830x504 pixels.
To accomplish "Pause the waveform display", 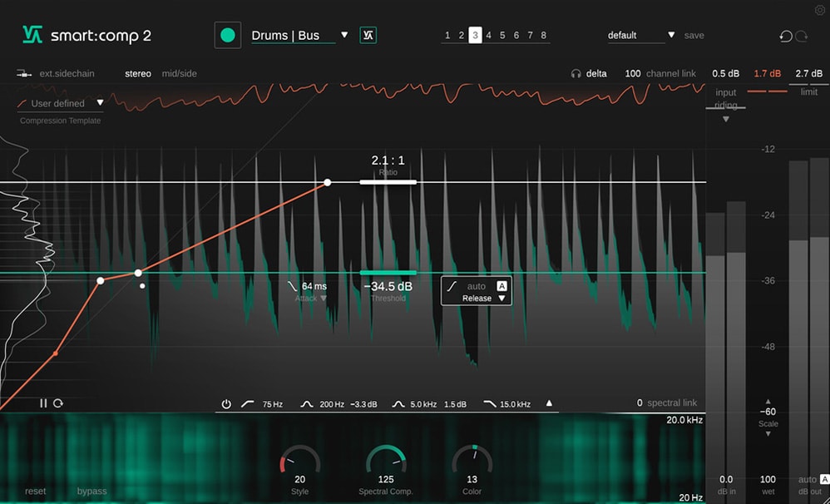I will point(43,403).
